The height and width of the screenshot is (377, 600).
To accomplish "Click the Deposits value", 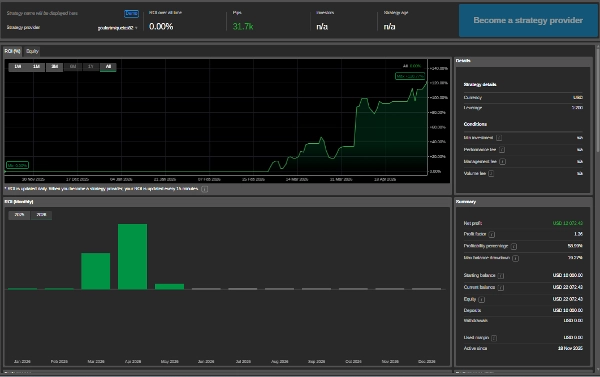I will [x=567, y=310].
